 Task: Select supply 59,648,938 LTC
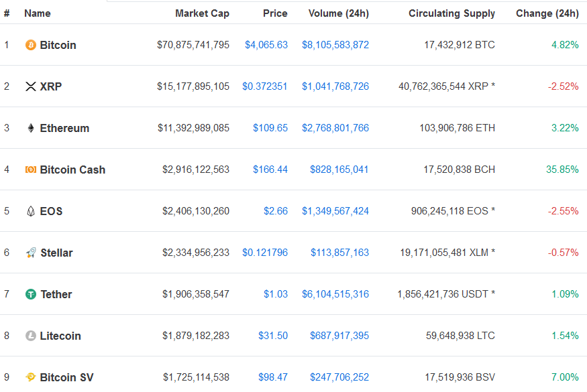460,336
